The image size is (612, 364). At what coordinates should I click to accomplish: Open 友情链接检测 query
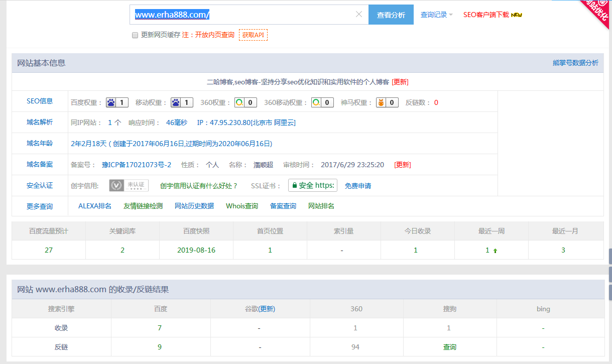143,206
